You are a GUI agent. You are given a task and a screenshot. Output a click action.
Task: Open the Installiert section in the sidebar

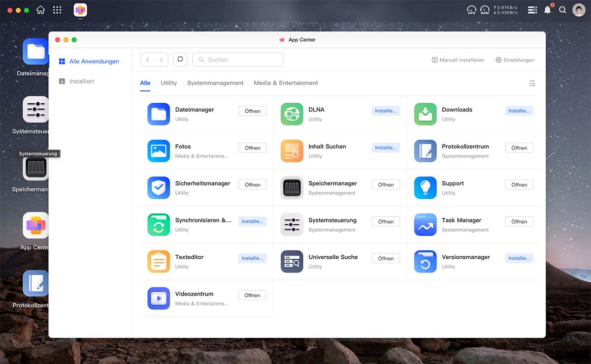(x=82, y=81)
